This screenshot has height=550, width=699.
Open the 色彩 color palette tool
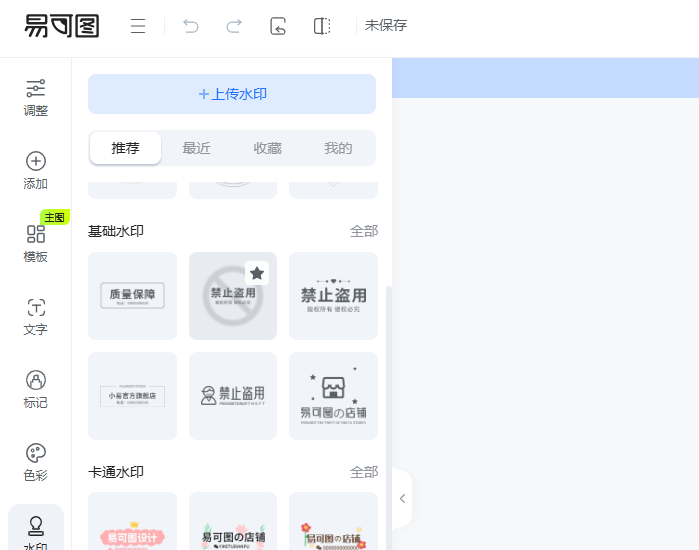tap(36, 463)
